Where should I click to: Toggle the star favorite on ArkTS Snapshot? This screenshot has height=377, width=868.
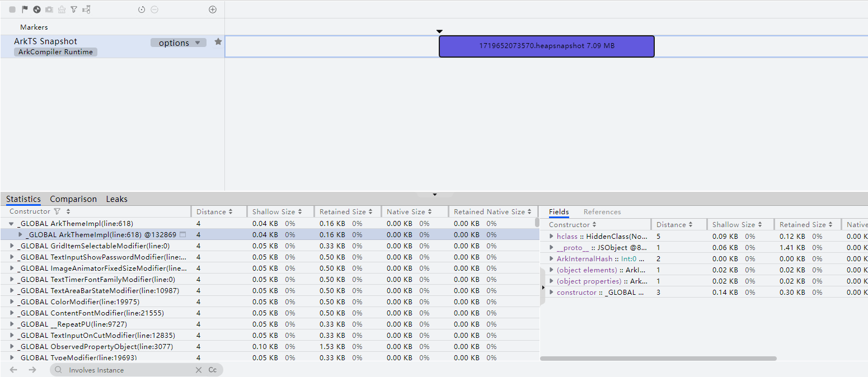pos(218,42)
